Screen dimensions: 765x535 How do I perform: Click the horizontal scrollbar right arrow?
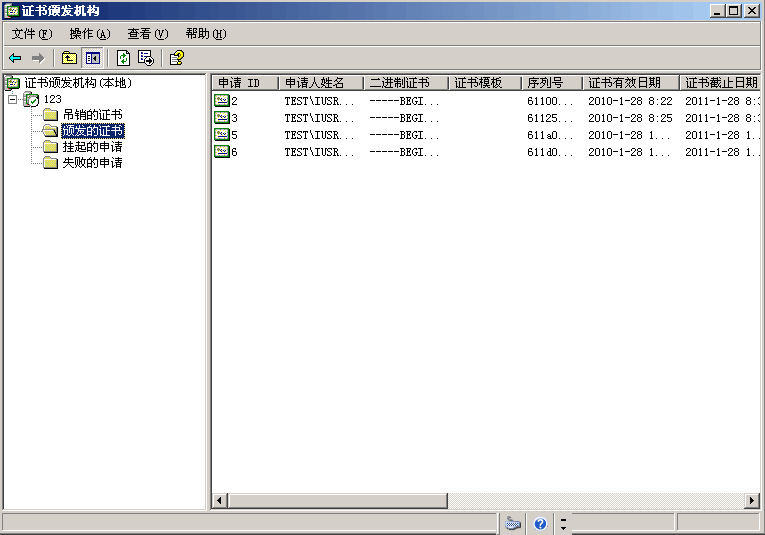tap(752, 500)
